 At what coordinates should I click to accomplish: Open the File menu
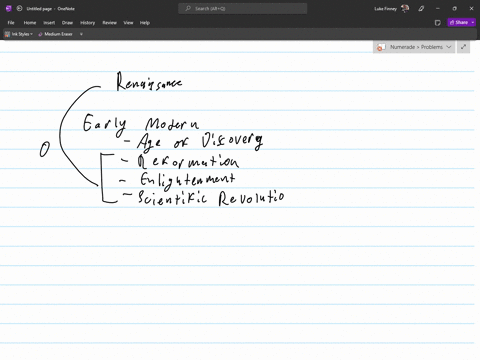pyautogui.click(x=11, y=23)
